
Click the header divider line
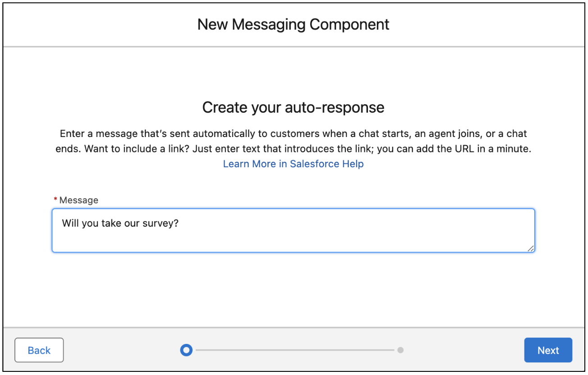[293, 46]
